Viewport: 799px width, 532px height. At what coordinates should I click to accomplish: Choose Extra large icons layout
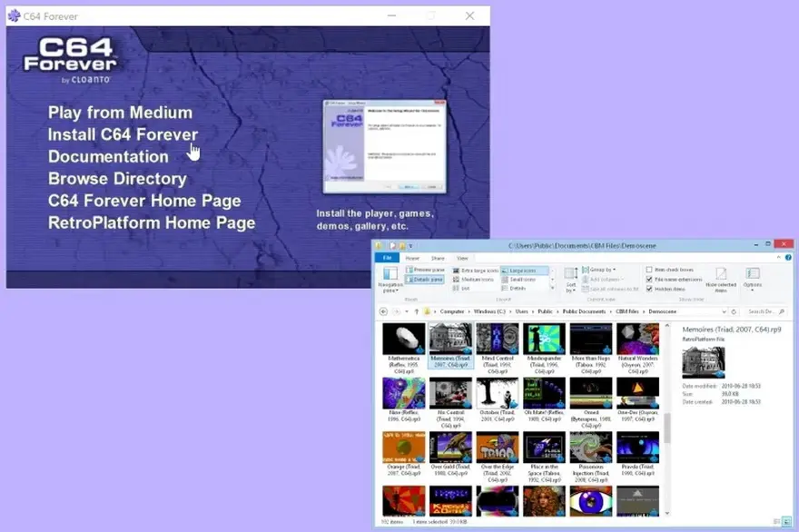(x=476, y=271)
